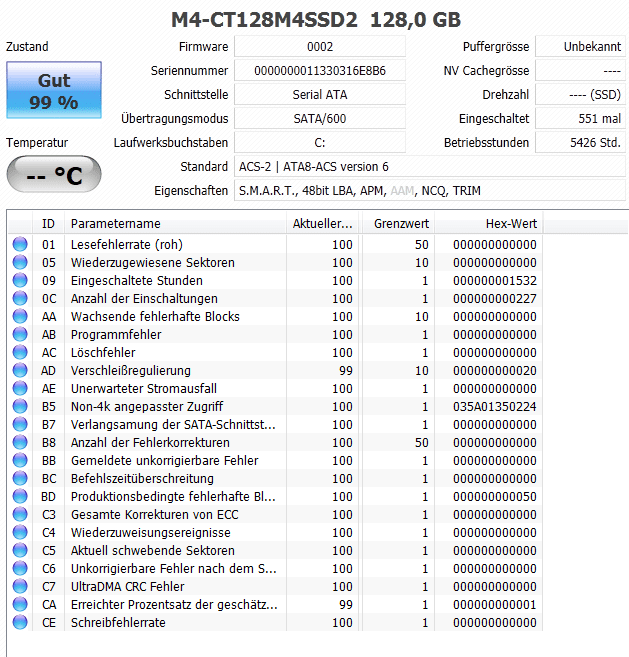The height and width of the screenshot is (657, 629).
Task: Click the status orb for Anzahl der Einschaltungen
Action: coord(20,298)
